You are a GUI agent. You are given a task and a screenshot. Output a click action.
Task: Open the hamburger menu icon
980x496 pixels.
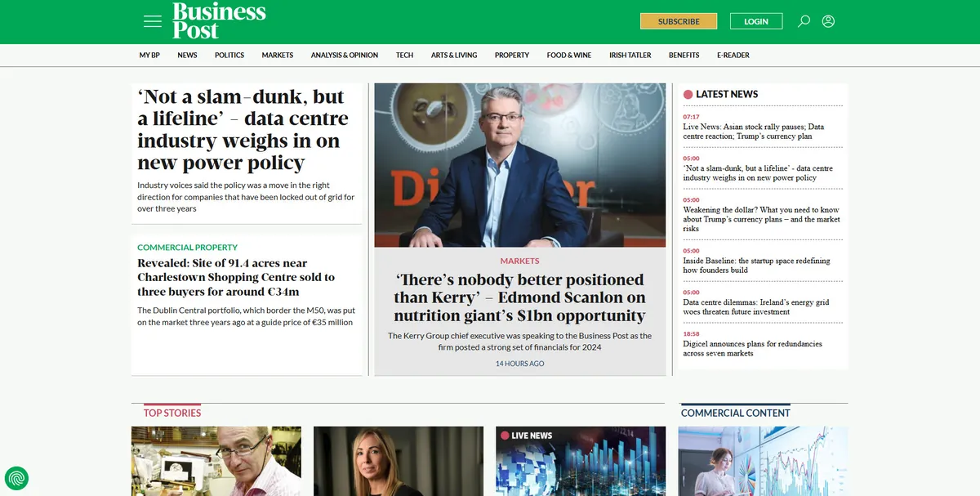pyautogui.click(x=152, y=21)
